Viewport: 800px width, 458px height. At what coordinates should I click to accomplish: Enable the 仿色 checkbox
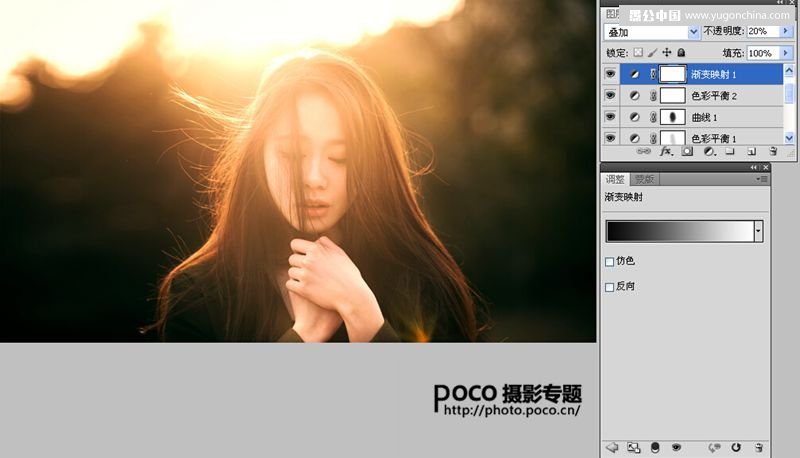tap(609, 262)
